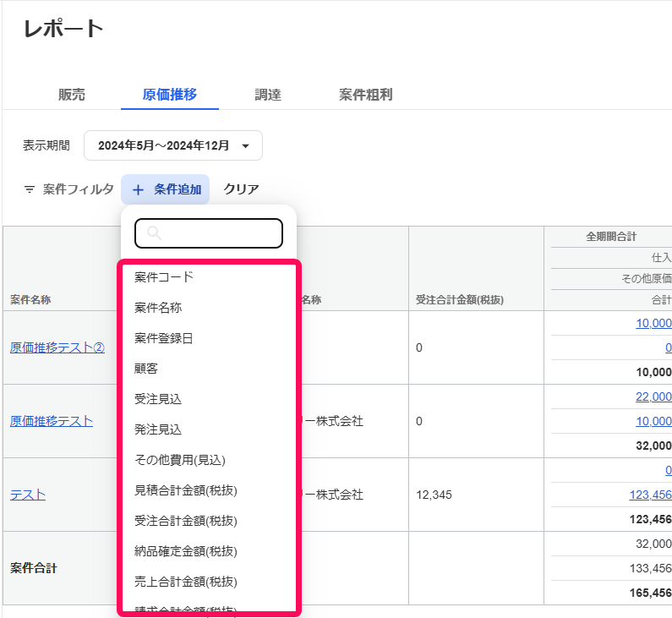Click the クリア button

click(x=241, y=189)
